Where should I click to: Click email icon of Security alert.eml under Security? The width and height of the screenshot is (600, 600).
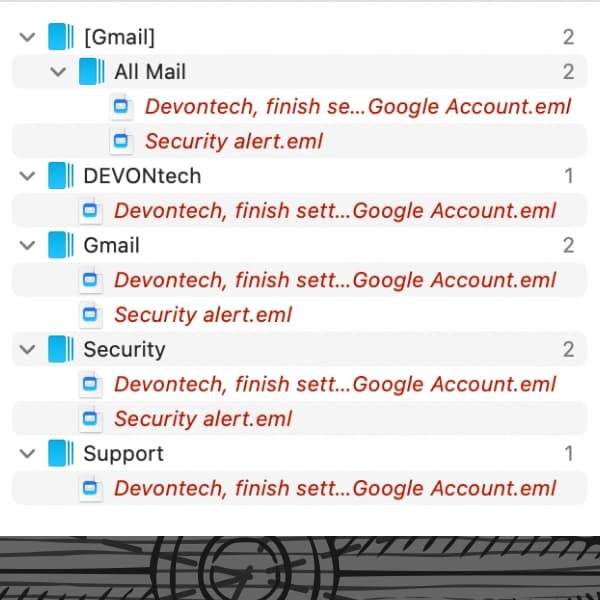click(x=90, y=418)
